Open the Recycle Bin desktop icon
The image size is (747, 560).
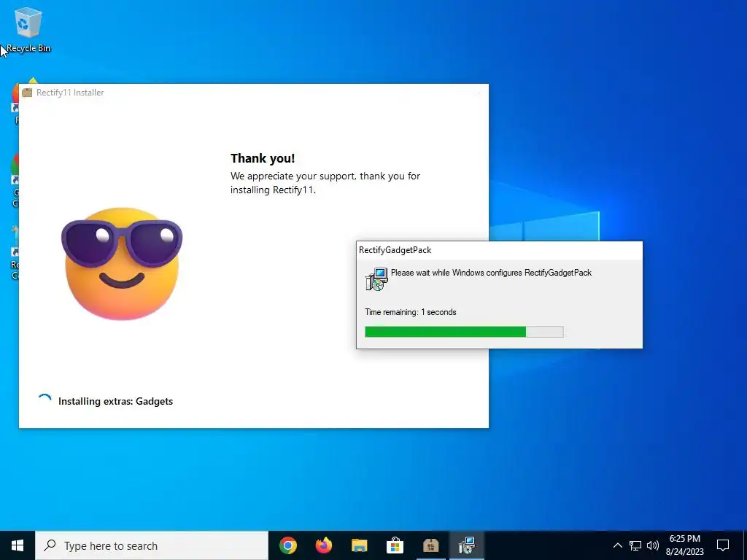tap(28, 29)
